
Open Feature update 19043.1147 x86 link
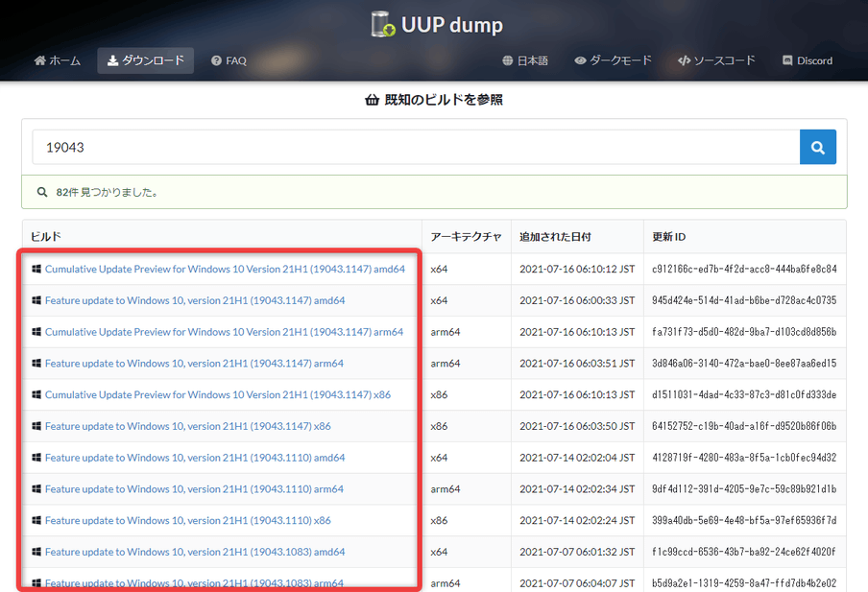[187, 426]
